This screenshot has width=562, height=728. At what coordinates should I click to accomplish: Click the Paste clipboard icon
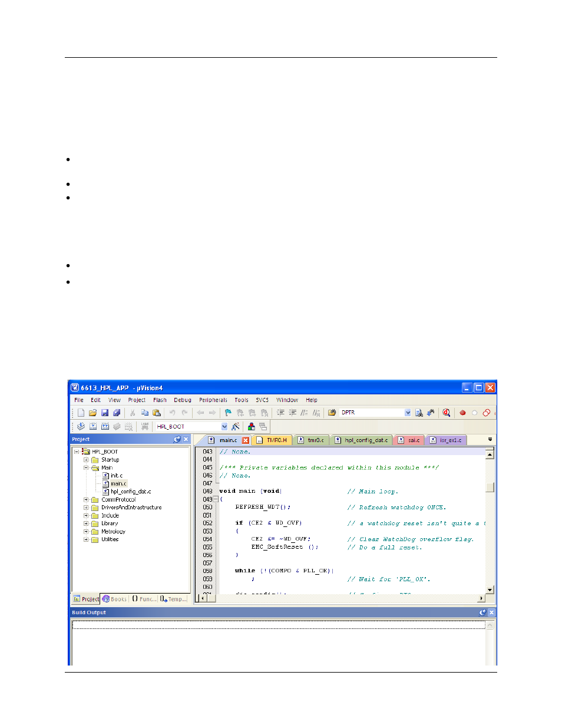tap(156, 413)
